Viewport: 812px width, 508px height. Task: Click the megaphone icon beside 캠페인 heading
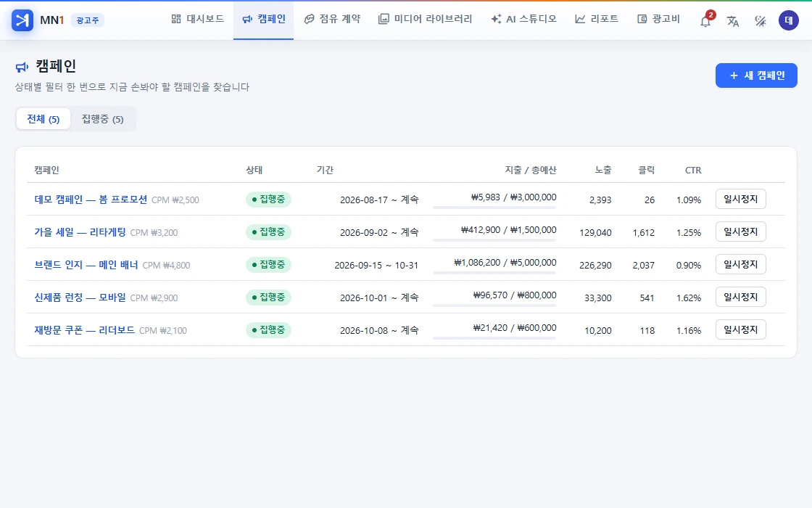click(22, 67)
